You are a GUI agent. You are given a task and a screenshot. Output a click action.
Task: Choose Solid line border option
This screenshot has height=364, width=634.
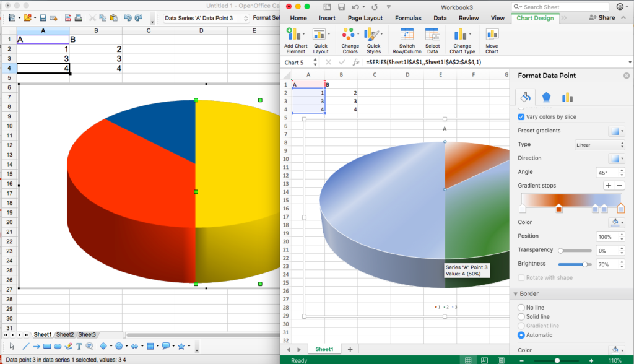point(521,316)
